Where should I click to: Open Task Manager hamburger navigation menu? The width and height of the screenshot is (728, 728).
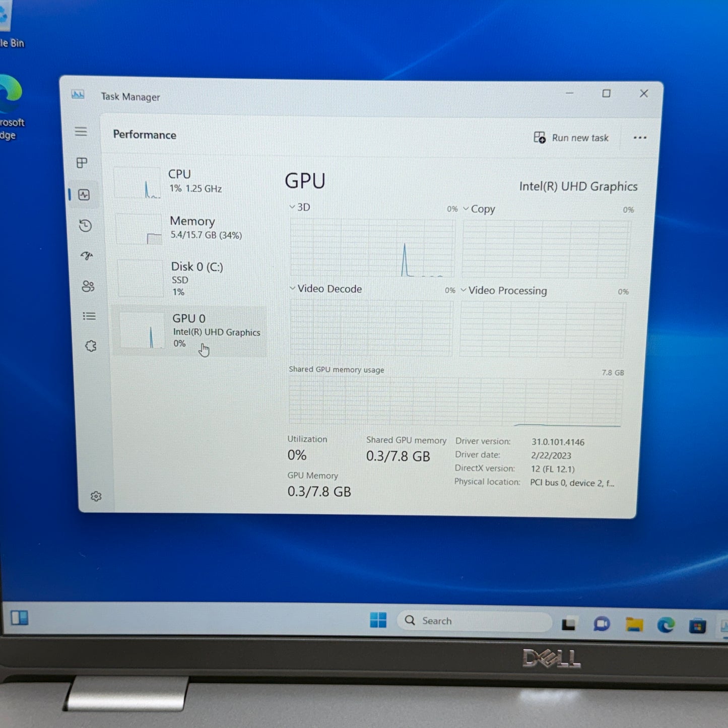click(81, 131)
